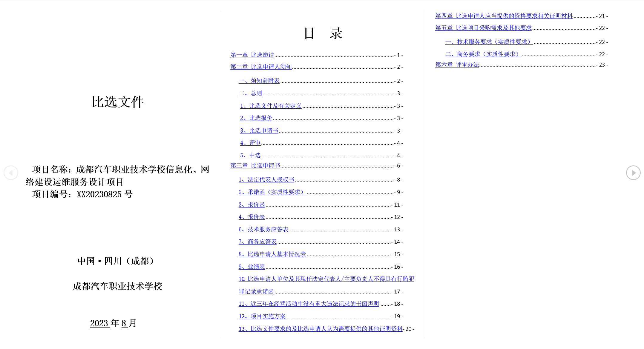Open 13、比选文件要求的其他证明资料 link
This screenshot has width=644, height=349.
coord(321,329)
